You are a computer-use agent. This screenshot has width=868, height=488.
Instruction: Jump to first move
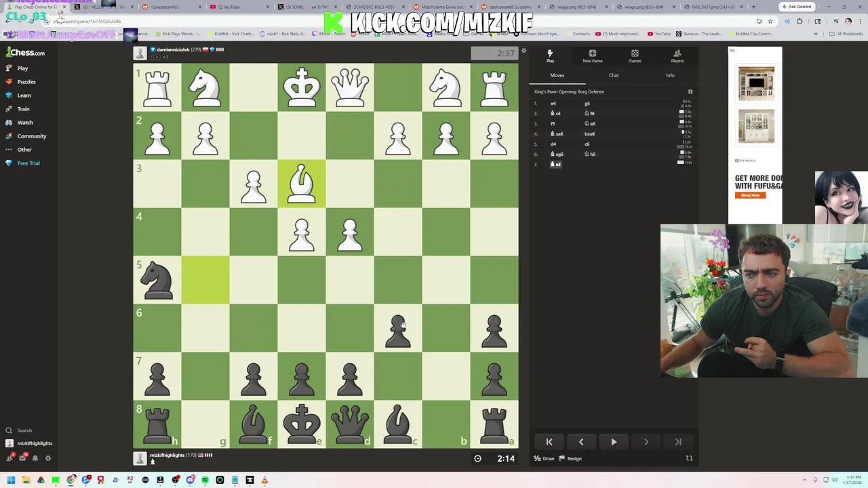pos(549,442)
